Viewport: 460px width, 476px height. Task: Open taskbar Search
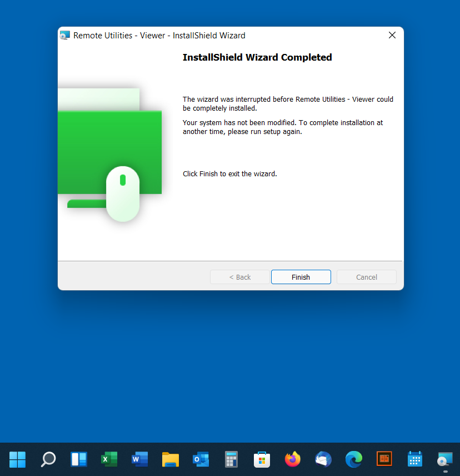48,459
